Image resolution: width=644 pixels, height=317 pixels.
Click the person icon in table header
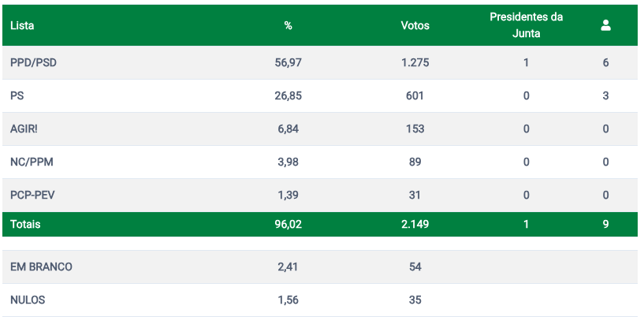tap(605, 25)
